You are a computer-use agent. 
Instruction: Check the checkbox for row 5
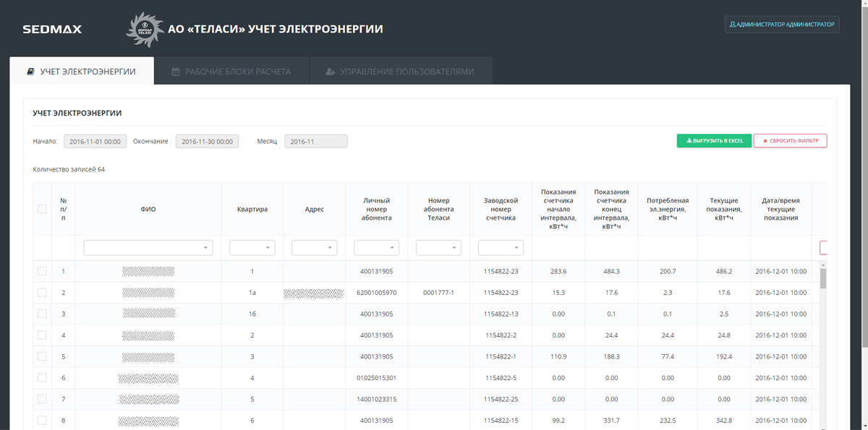[42, 356]
